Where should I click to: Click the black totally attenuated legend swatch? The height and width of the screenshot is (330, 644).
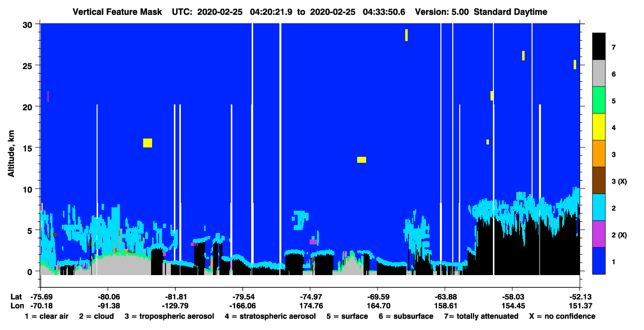pyautogui.click(x=599, y=47)
